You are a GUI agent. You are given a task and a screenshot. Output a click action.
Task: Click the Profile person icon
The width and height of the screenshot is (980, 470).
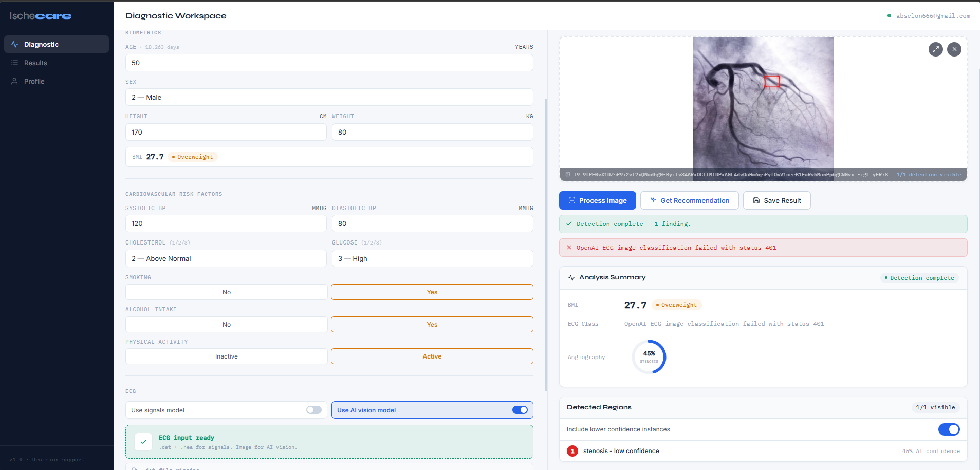pyautogui.click(x=14, y=81)
